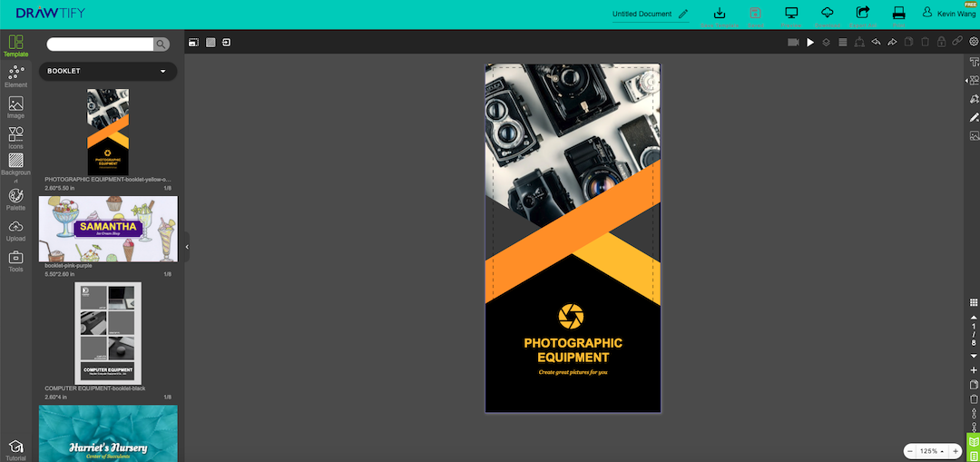The height and width of the screenshot is (462, 980).
Task: Redo the last action
Action: tap(892, 43)
